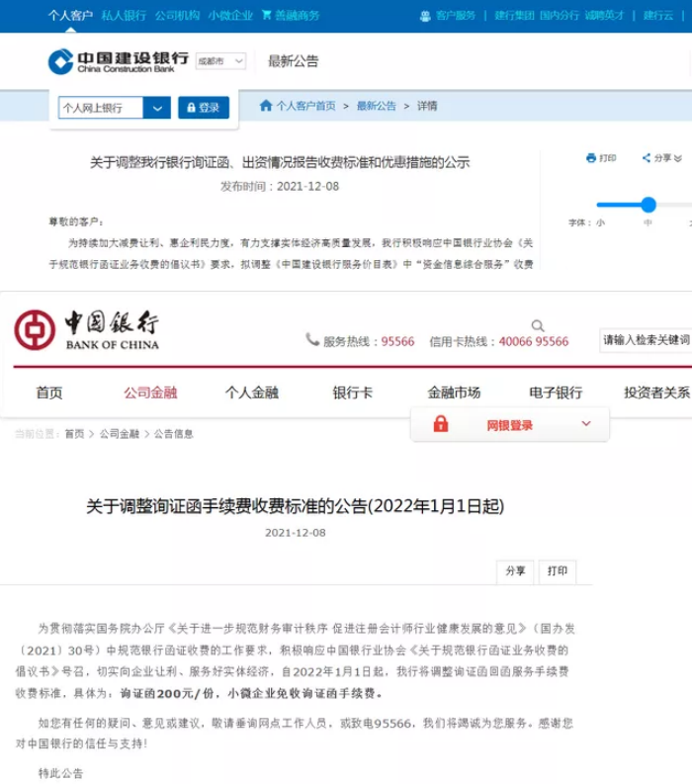Go to 公司金融 in Bank of China breadcrumb
The image size is (692, 784).
point(119,434)
